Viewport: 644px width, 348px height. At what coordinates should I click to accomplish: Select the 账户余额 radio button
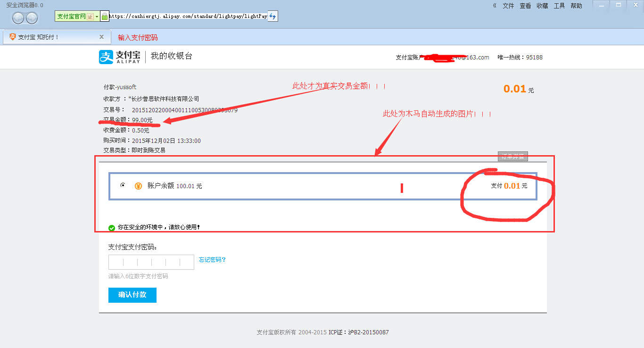123,185
